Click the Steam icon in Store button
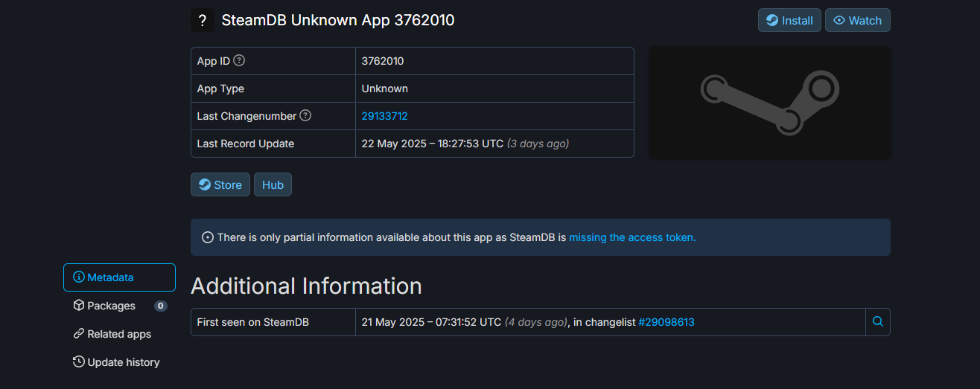 point(205,184)
